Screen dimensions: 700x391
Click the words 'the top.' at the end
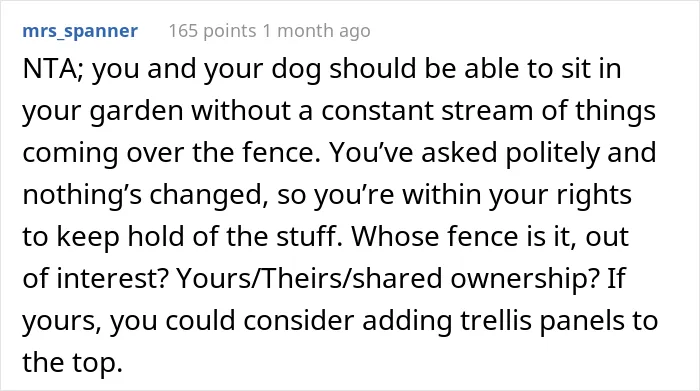coord(72,363)
